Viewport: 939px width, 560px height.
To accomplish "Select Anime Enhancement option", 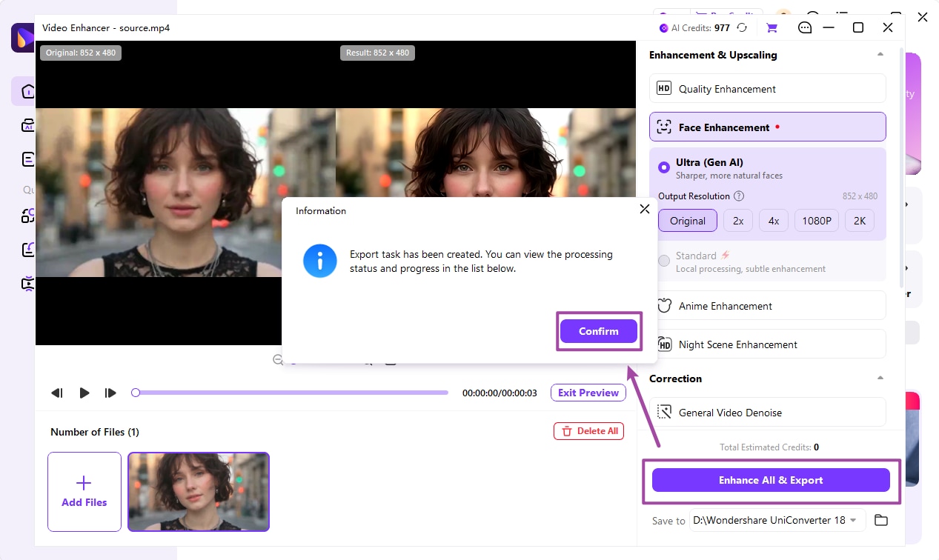I will coord(767,306).
